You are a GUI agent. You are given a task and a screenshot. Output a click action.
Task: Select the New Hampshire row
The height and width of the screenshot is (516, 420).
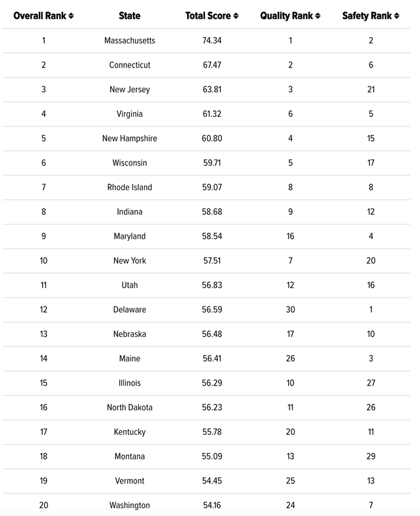point(206,138)
